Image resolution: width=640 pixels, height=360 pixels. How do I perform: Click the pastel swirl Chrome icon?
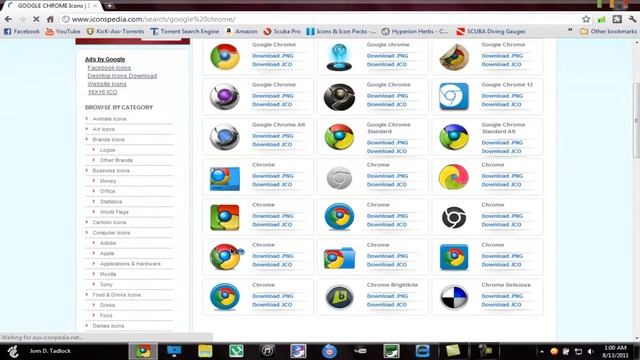pos(454,177)
